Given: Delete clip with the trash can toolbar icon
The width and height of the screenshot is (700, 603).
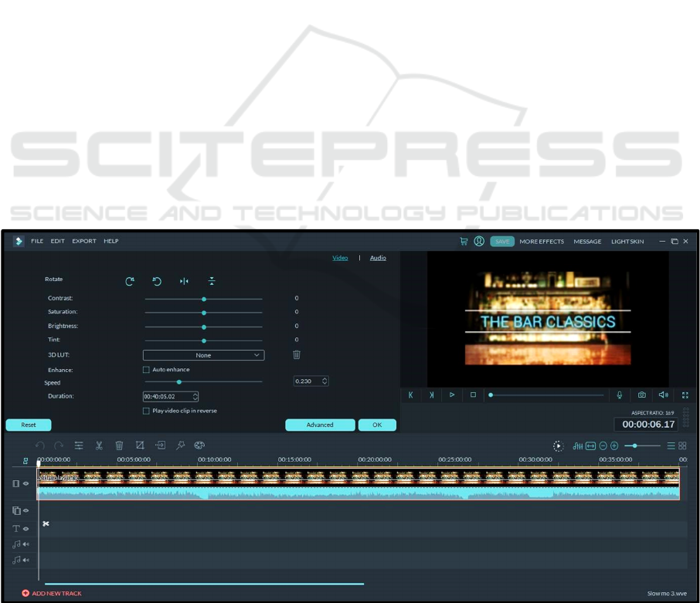Looking at the screenshot, I should [119, 445].
